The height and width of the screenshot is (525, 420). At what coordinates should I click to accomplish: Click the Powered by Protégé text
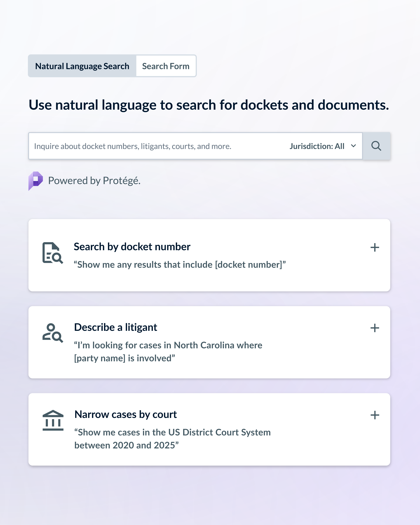click(x=94, y=181)
